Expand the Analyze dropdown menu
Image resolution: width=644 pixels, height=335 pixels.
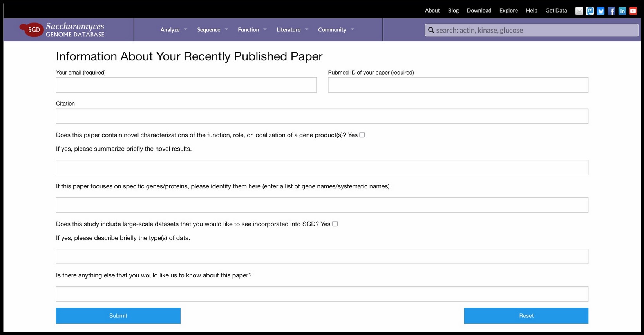pyautogui.click(x=174, y=30)
